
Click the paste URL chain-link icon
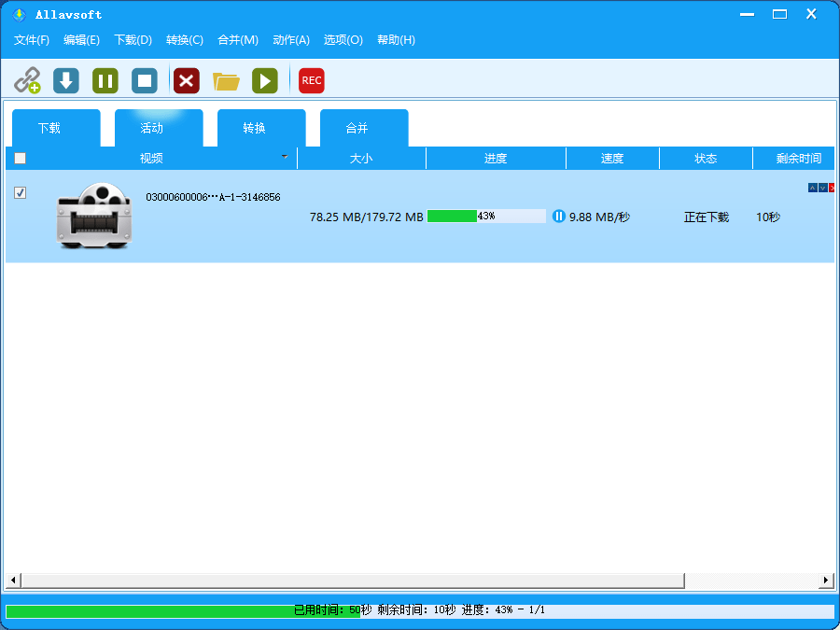point(27,80)
